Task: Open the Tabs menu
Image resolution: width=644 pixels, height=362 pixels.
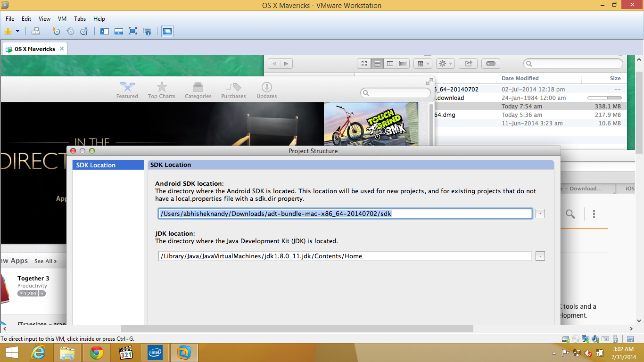Action: point(80,19)
